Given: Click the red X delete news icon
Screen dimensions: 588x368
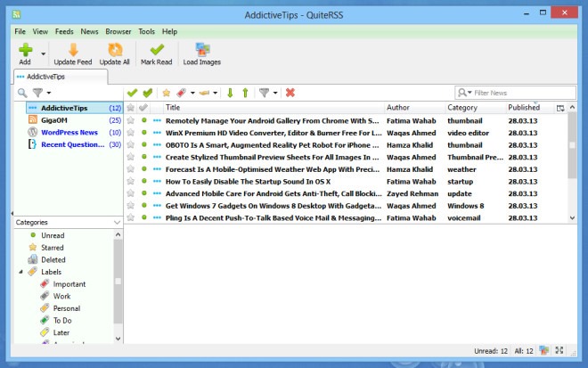Looking at the screenshot, I should click(x=290, y=93).
